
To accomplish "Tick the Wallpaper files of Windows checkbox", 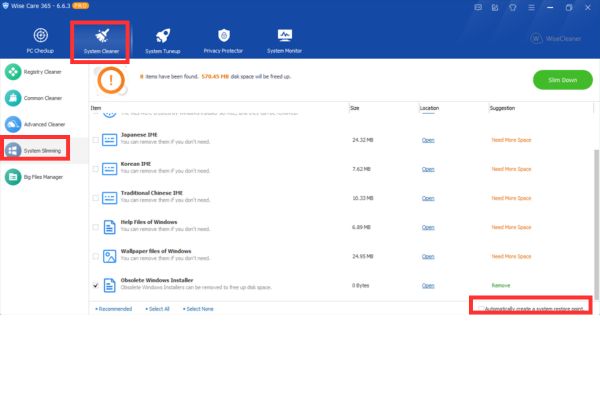I will [x=96, y=256].
